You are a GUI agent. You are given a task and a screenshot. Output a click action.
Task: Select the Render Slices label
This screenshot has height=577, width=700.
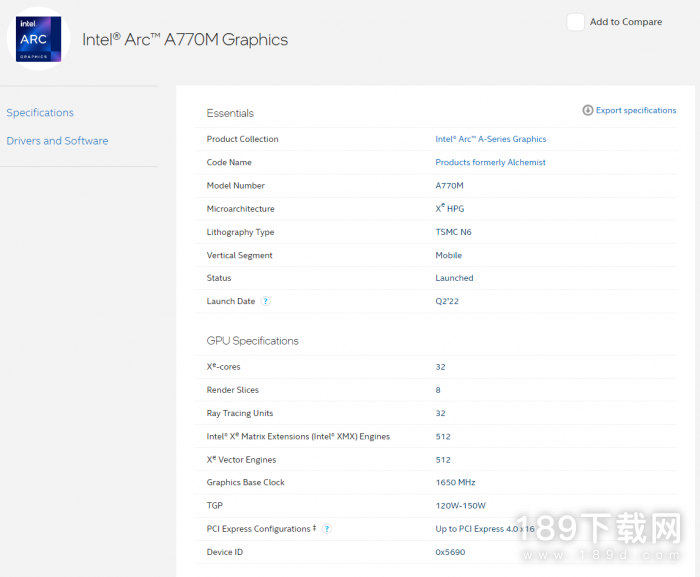[233, 390]
